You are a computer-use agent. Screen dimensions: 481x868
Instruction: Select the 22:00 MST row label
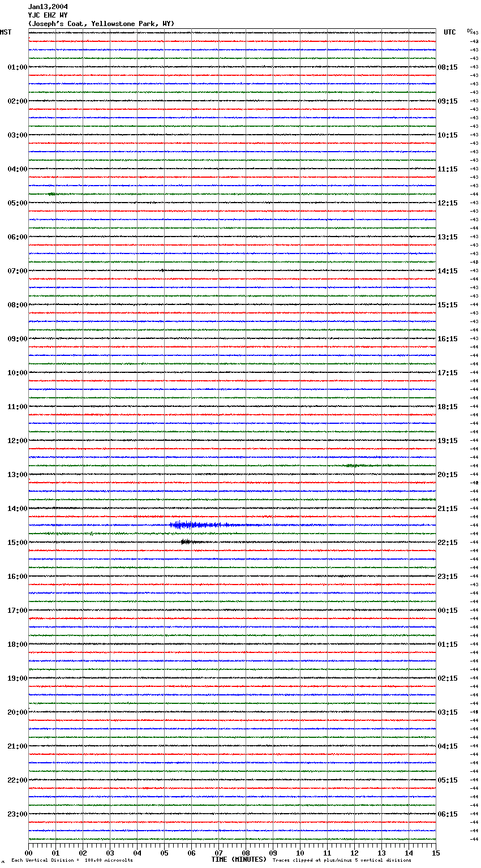click(x=18, y=780)
